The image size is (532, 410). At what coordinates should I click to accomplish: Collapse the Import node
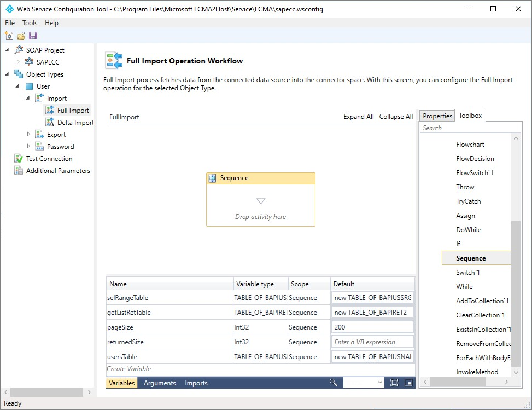(28, 98)
